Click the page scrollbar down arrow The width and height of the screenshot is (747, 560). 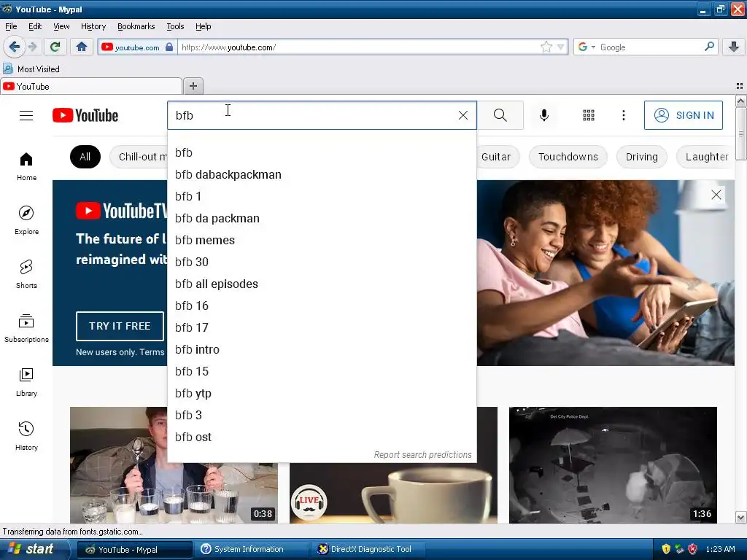coord(740,517)
